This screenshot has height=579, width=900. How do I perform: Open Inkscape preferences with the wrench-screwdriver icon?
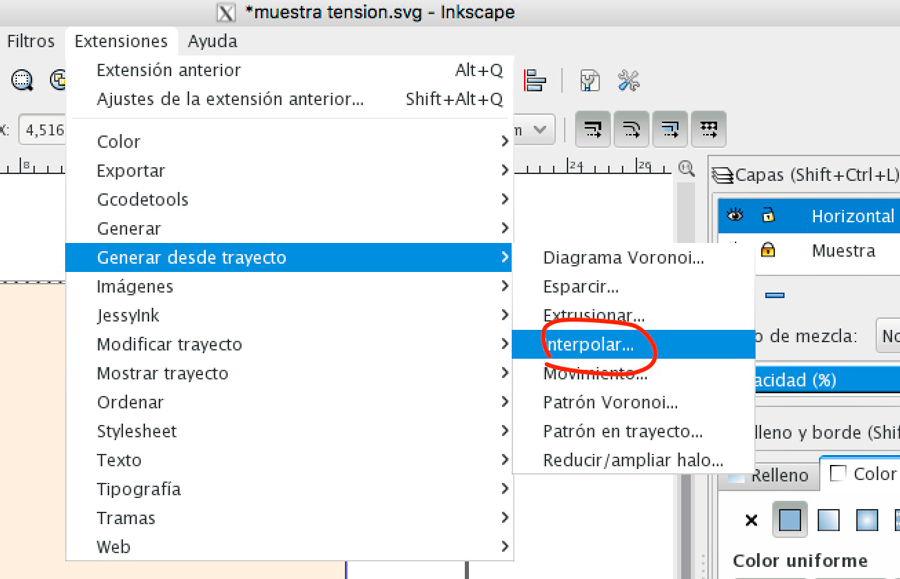(629, 82)
